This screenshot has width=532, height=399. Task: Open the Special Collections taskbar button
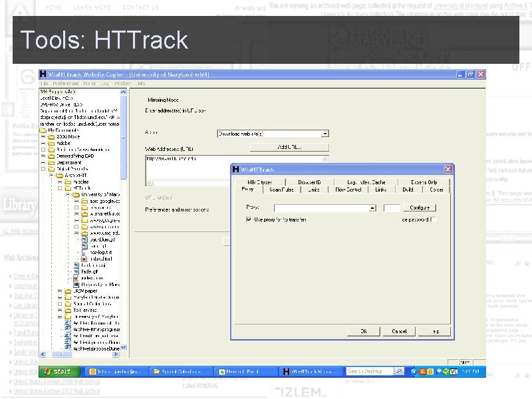coord(181,372)
